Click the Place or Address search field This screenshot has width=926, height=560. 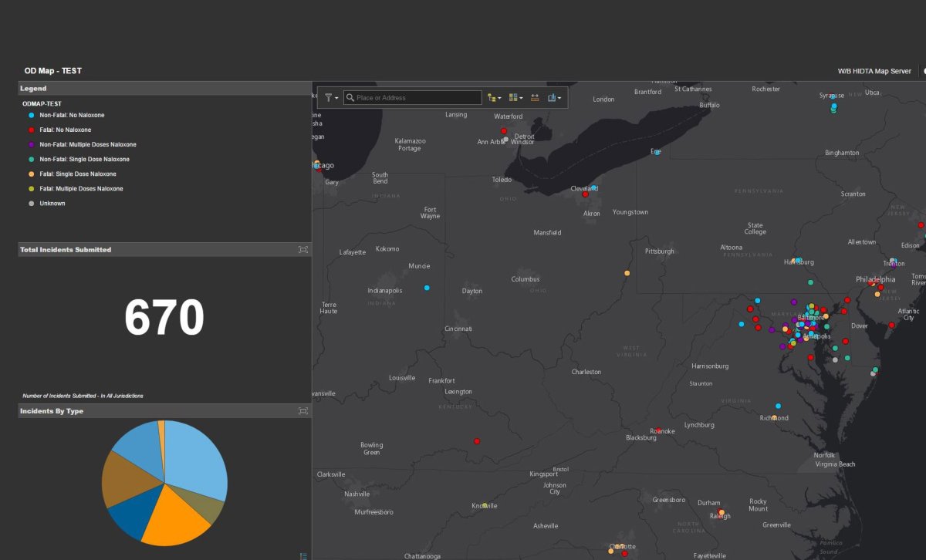coord(417,98)
